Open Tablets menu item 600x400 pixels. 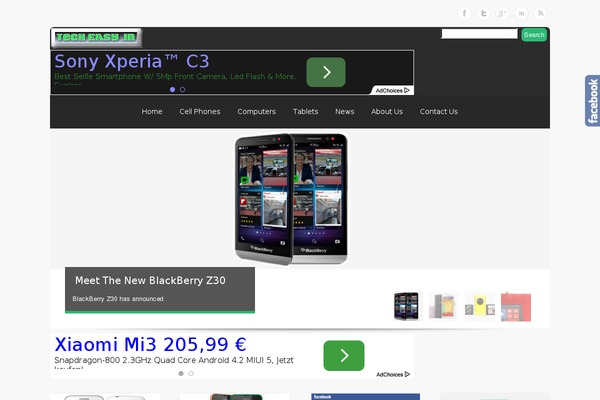pyautogui.click(x=305, y=111)
